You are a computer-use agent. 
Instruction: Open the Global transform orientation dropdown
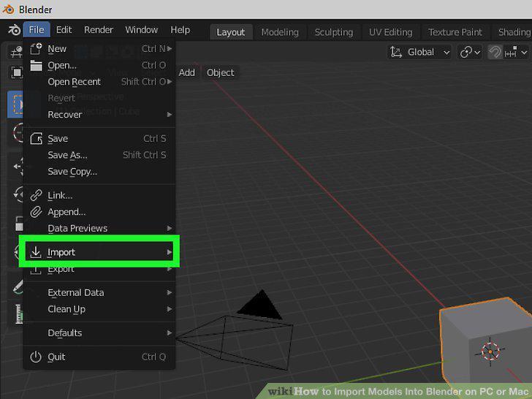pos(419,53)
